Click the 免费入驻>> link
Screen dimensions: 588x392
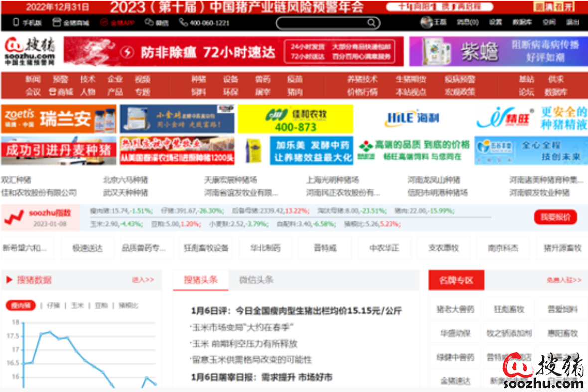564,280
